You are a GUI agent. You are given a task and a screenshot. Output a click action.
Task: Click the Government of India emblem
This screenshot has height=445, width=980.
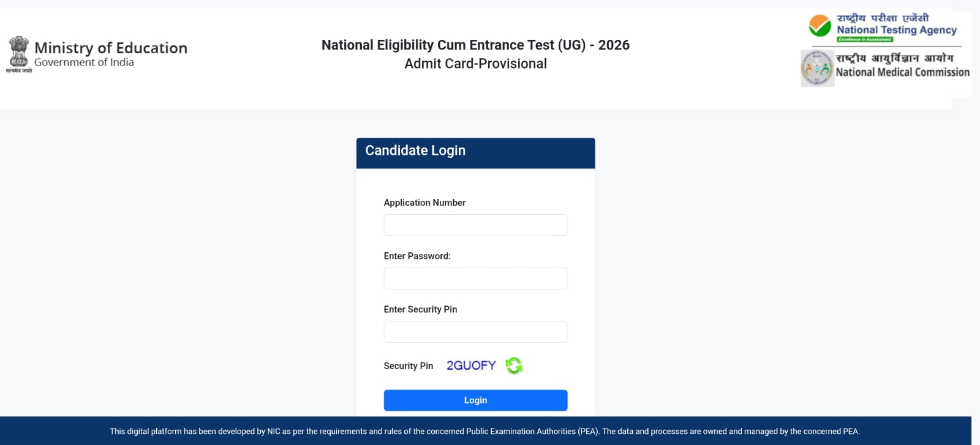(x=18, y=53)
